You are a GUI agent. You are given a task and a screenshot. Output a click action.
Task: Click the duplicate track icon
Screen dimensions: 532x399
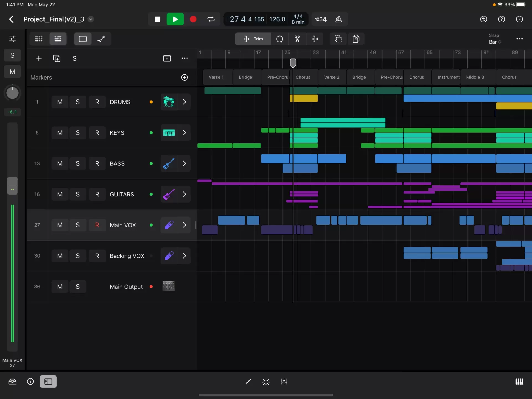56,58
